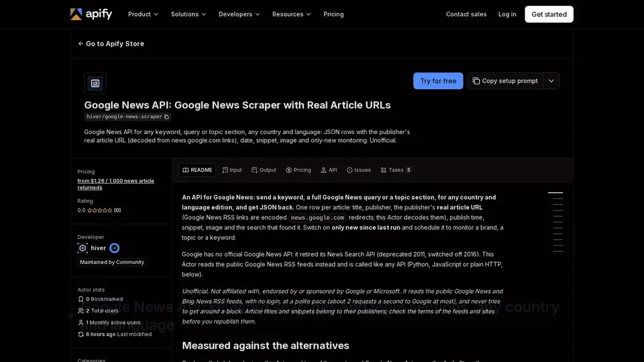This screenshot has width=644, height=362.
Task: Open the Pricing tab
Action: [298, 170]
